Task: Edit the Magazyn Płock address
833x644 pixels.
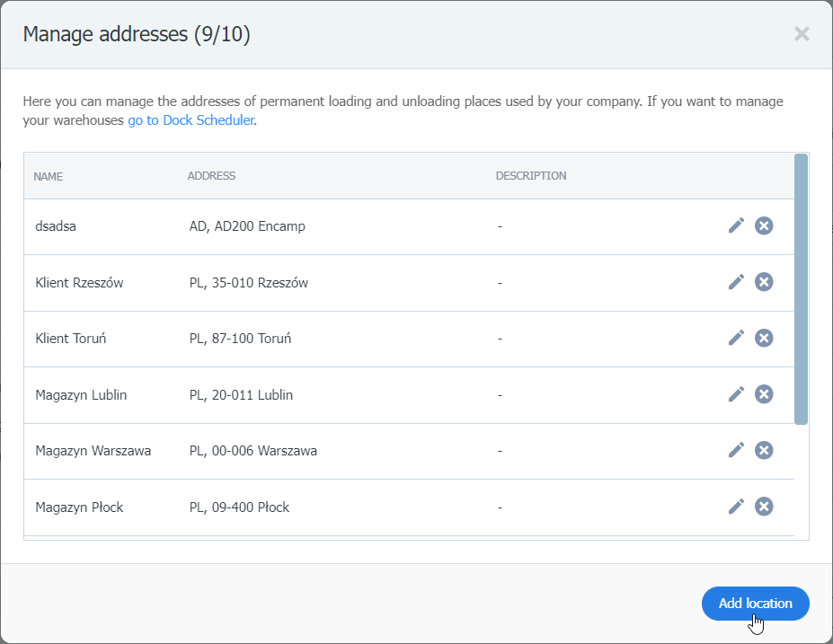Action: [x=736, y=507]
